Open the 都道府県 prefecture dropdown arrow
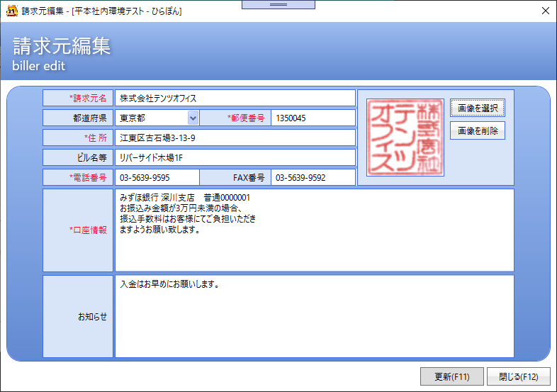The height and width of the screenshot is (392, 557). point(193,118)
